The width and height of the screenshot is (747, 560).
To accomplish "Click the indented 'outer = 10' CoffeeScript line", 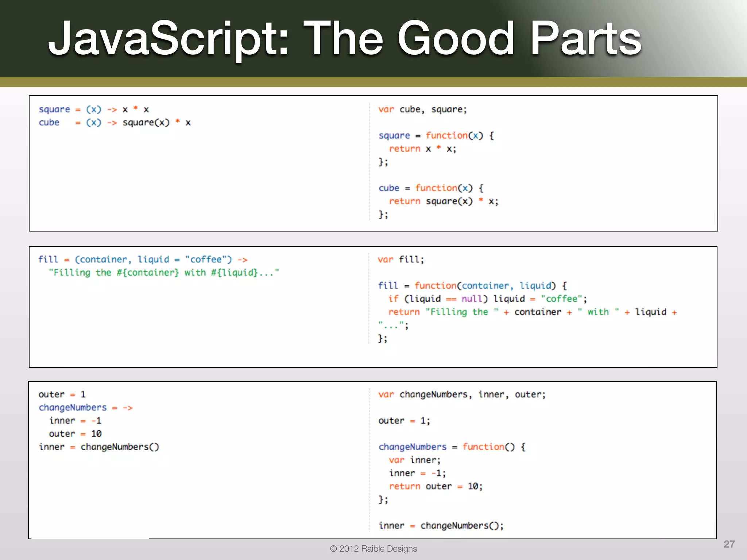I will [75, 434].
